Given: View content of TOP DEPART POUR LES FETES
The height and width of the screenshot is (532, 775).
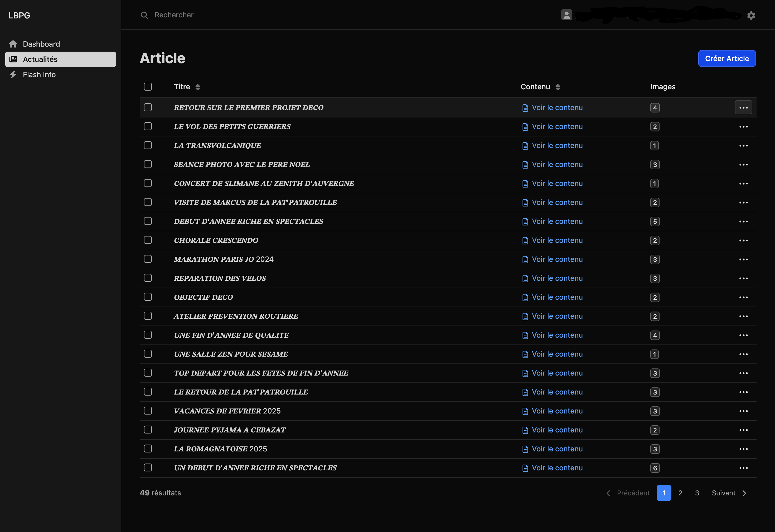Looking at the screenshot, I should [552, 373].
